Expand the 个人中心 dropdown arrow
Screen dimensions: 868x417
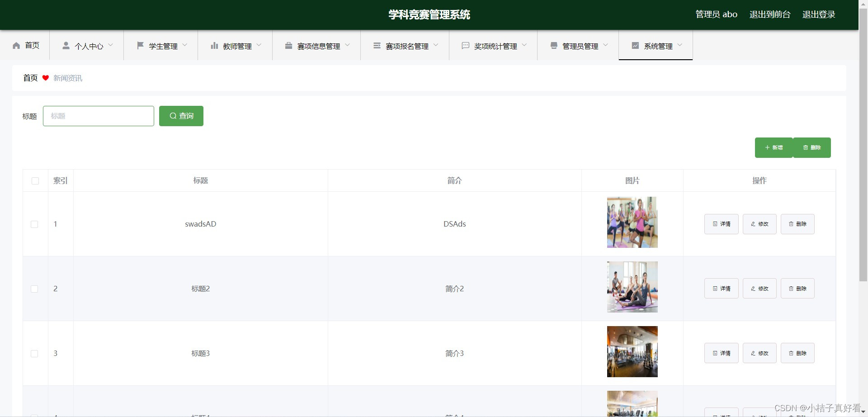pyautogui.click(x=111, y=45)
